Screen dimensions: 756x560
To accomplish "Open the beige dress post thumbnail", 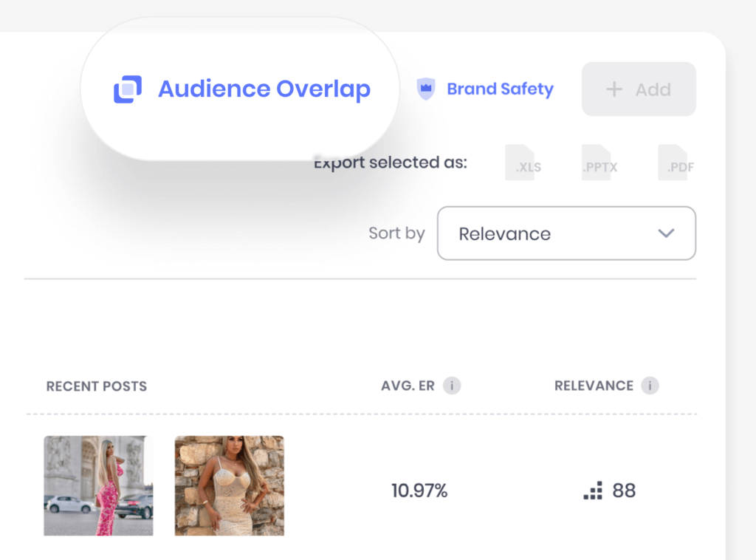I will click(x=230, y=485).
